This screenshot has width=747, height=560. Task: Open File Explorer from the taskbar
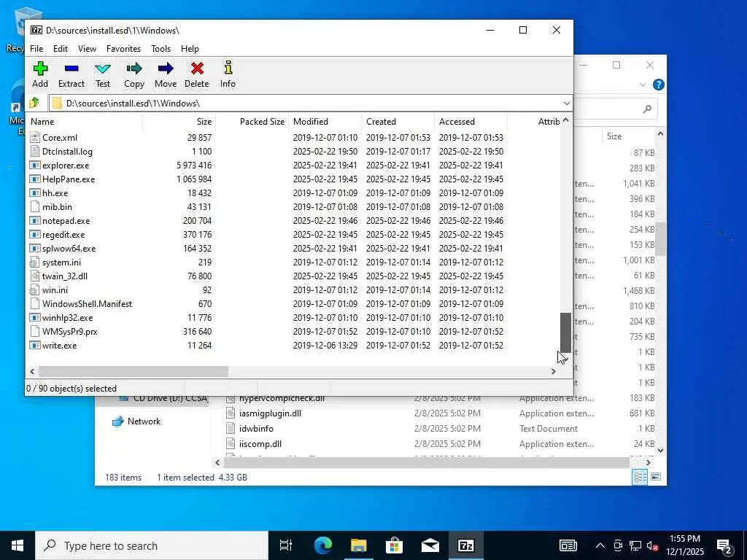(x=358, y=545)
